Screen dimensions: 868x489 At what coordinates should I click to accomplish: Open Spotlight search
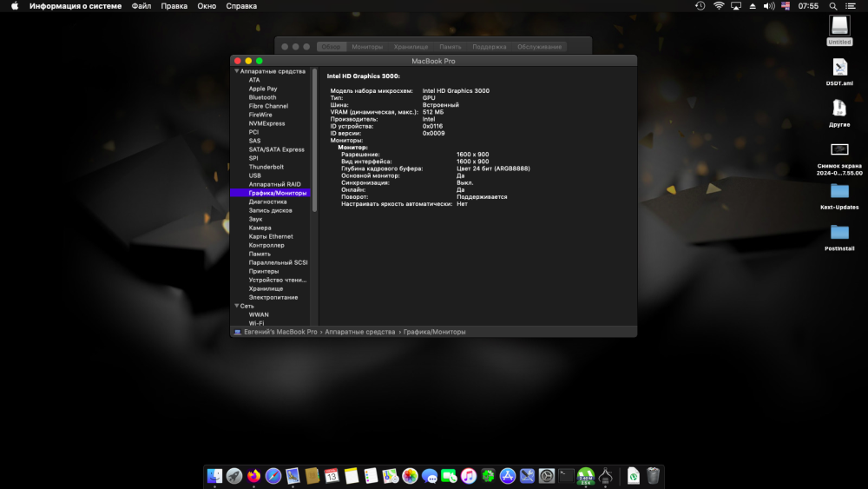(x=833, y=6)
